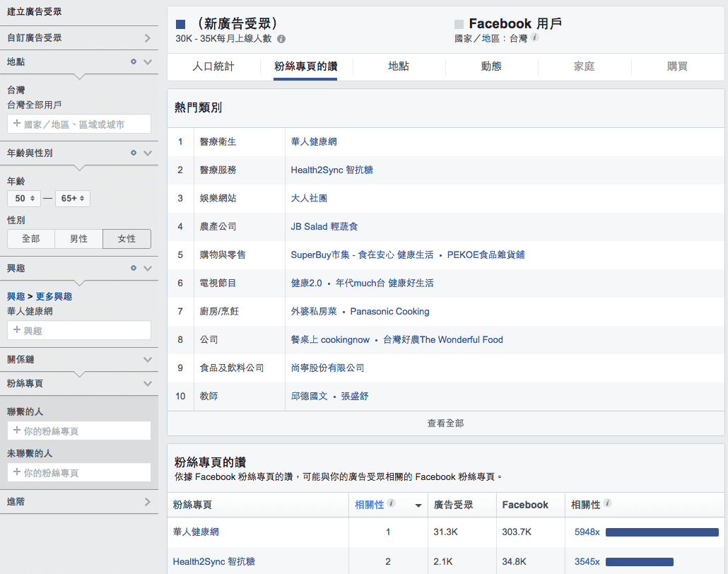This screenshot has width=728, height=574.
Task: Switch to the 人口統計 tab
Action: click(x=213, y=66)
